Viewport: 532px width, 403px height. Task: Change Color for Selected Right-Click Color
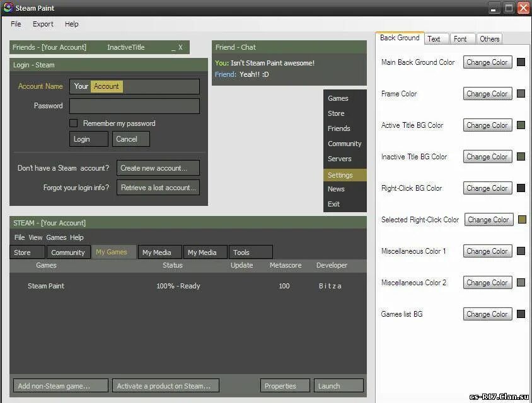coord(489,220)
